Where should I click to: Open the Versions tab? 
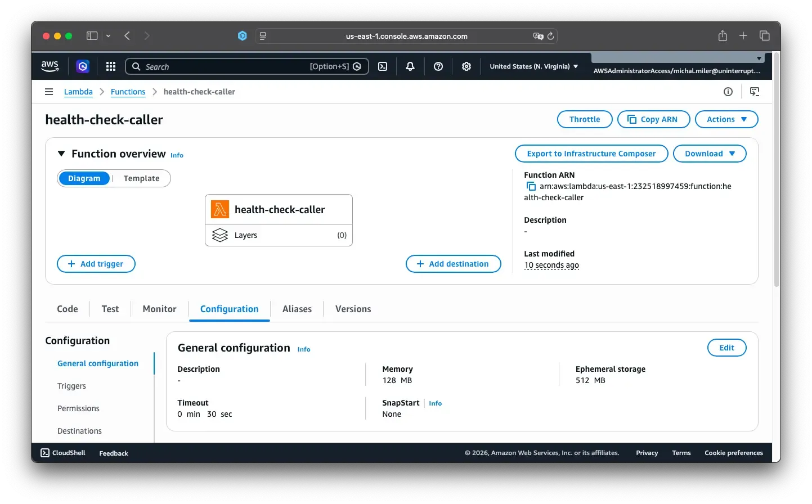353,309
